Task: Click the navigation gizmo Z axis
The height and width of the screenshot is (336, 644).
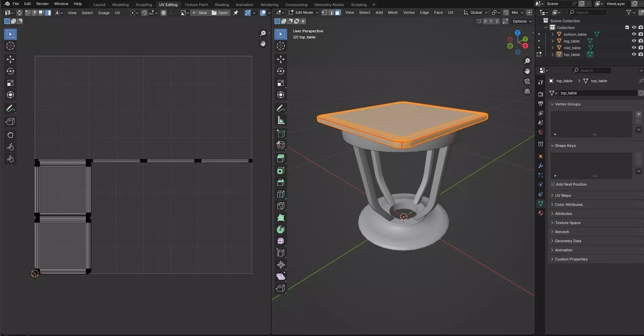Action: tap(517, 33)
